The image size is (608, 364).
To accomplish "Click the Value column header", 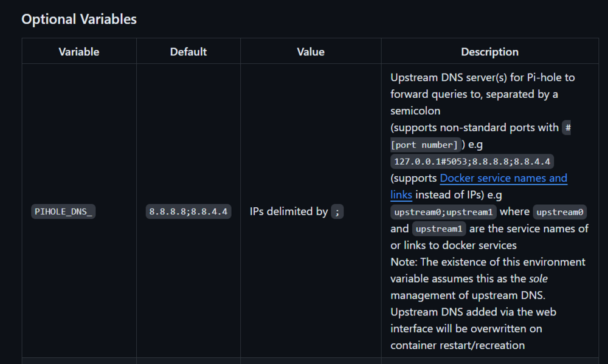I will [311, 52].
